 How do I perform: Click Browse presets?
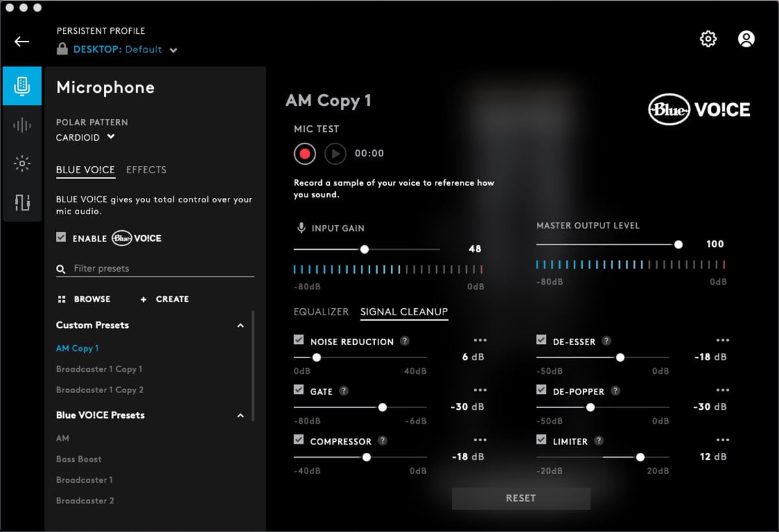coord(84,299)
